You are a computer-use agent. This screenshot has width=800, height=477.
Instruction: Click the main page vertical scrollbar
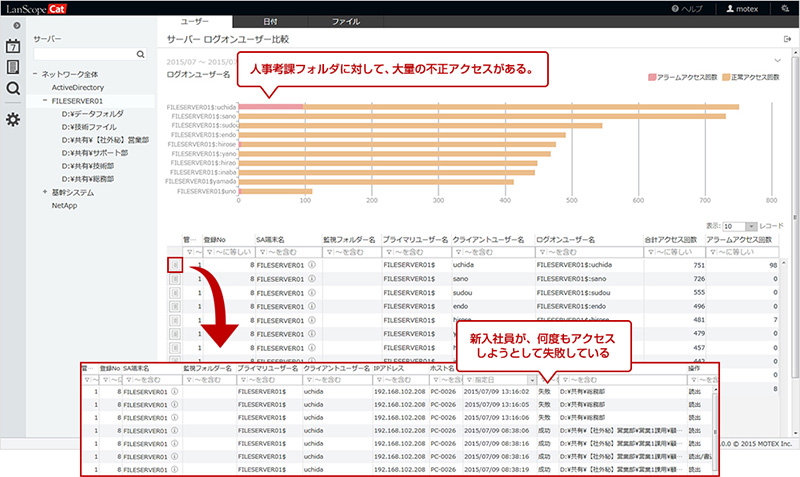coord(794,219)
